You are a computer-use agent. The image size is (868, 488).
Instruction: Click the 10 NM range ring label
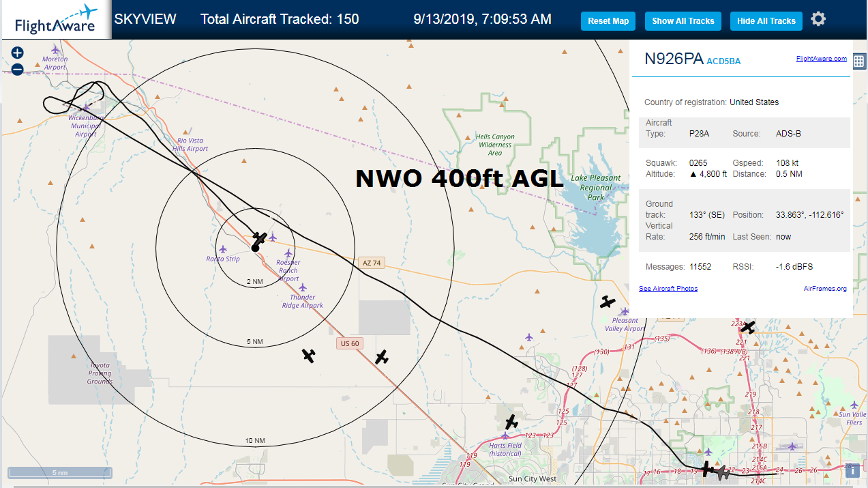254,441
